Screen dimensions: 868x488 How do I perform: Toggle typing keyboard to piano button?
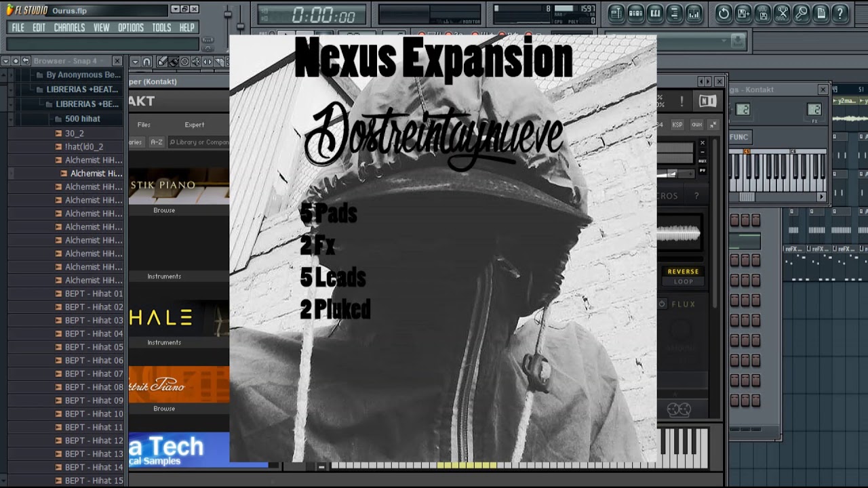[x=208, y=39]
